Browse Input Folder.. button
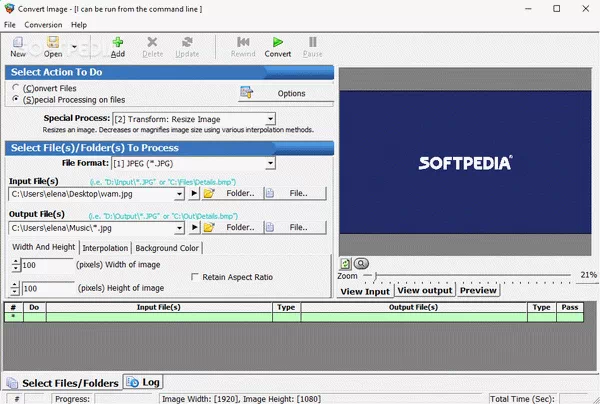 tap(232, 194)
